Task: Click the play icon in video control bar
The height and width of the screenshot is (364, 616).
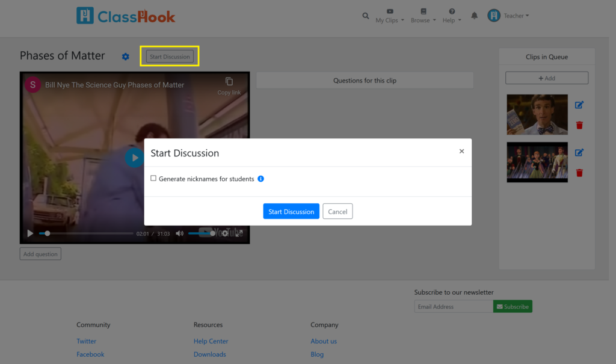Action: click(30, 233)
